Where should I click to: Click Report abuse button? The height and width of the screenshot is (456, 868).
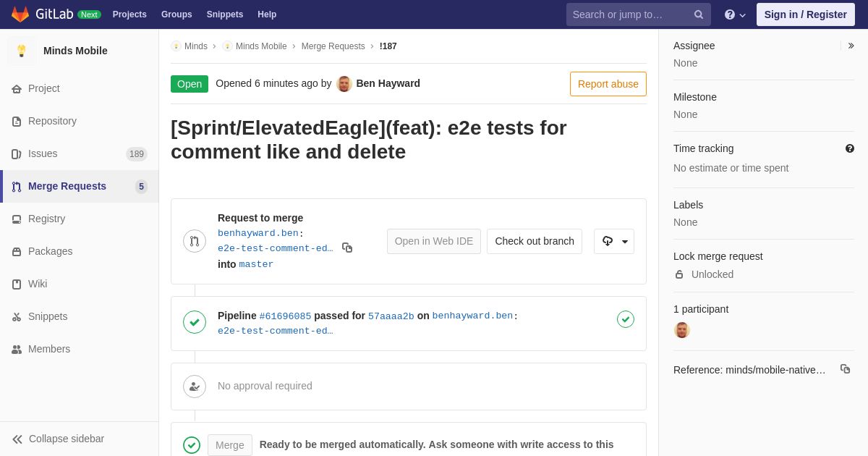[608, 84]
